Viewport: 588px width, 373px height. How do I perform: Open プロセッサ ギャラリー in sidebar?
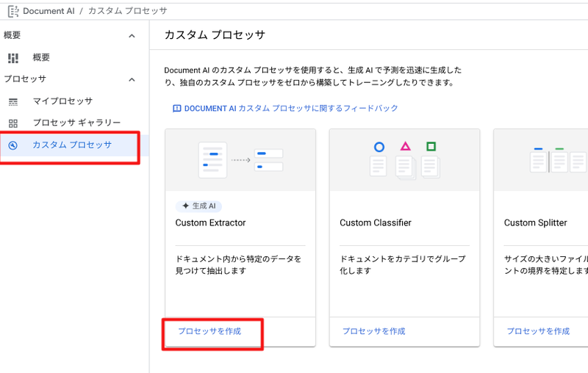point(77,123)
